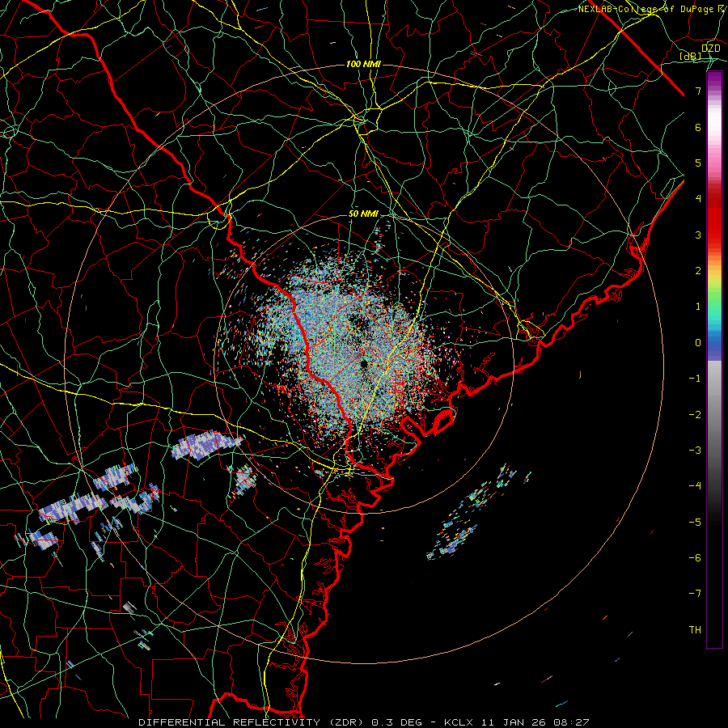The width and height of the screenshot is (728, 728).
Task: Click the -3 value on the dB scale
Action: click(695, 451)
